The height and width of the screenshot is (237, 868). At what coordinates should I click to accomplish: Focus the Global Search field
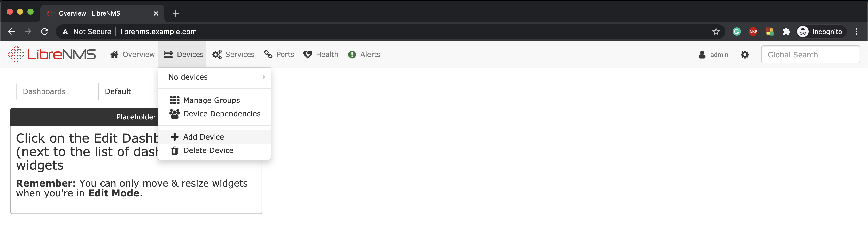810,55
